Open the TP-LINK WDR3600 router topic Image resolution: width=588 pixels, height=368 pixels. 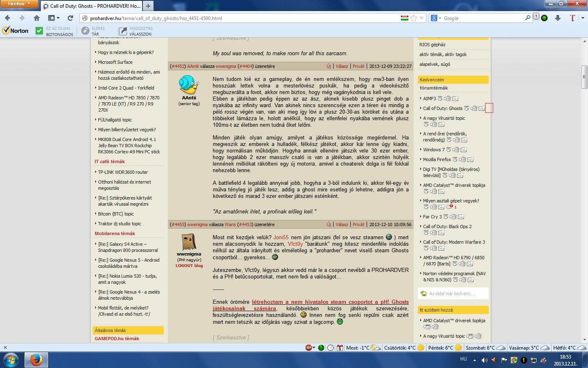pos(123,172)
